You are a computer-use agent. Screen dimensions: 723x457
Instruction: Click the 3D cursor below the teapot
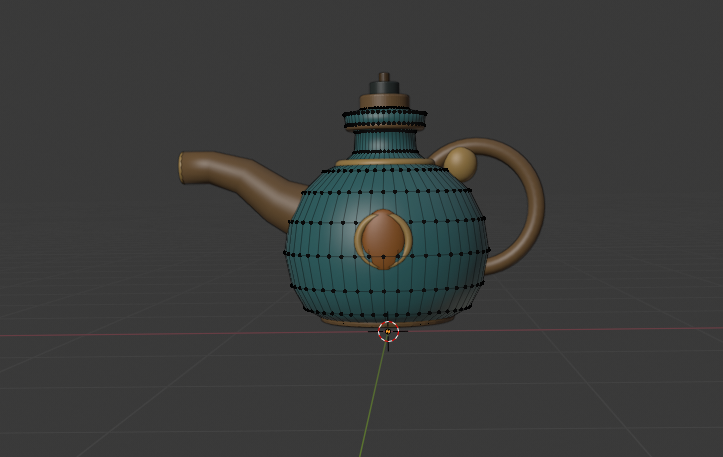click(388, 332)
